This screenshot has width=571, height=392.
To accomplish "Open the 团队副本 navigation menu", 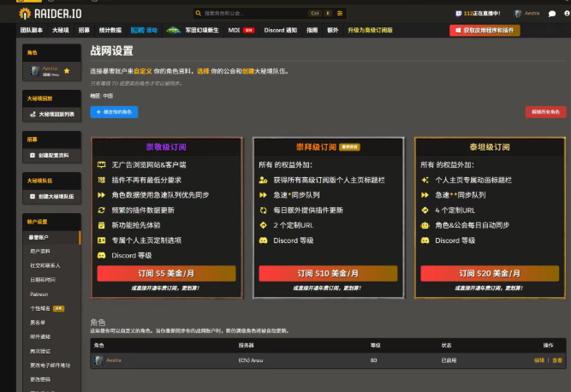I will point(32,30).
